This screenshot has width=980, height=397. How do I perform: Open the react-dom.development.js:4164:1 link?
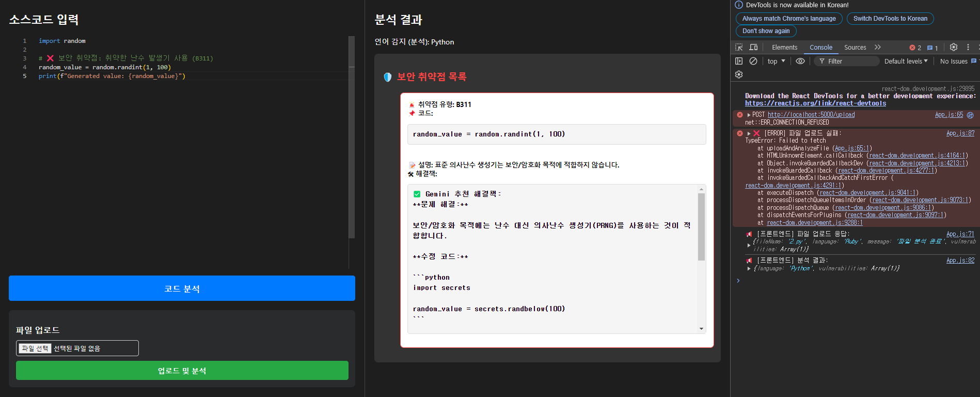coord(917,156)
